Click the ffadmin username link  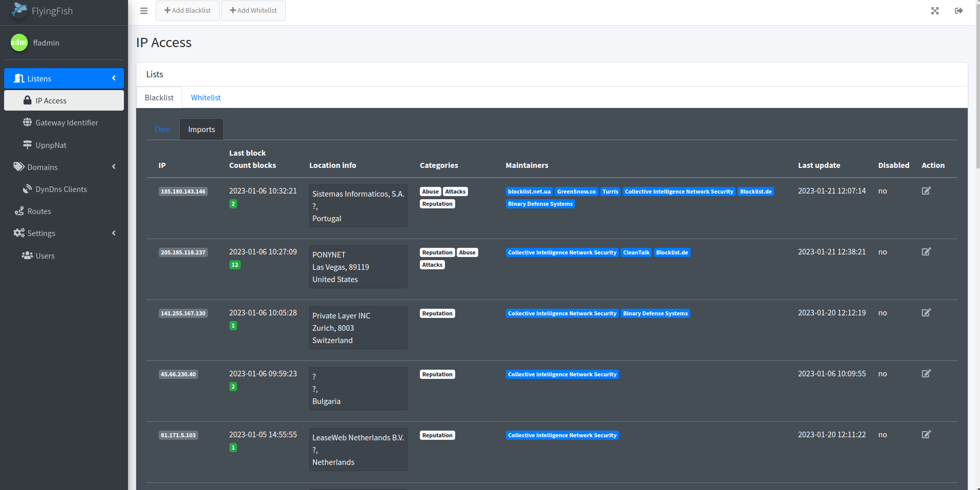click(46, 42)
